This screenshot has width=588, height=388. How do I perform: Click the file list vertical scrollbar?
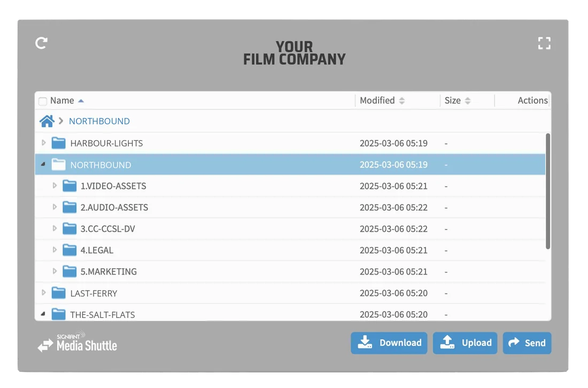[548, 191]
